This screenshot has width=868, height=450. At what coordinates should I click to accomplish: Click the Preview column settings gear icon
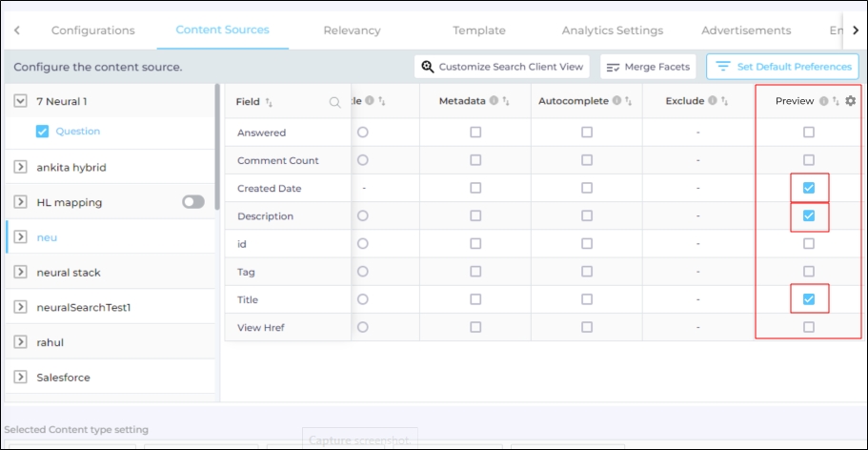tap(851, 101)
